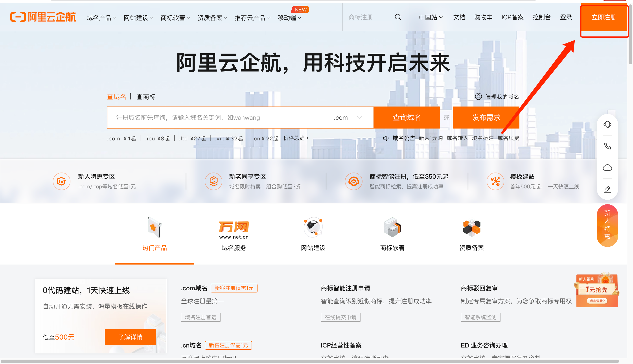Expand the 域名产品 navigation menu

[x=101, y=18]
